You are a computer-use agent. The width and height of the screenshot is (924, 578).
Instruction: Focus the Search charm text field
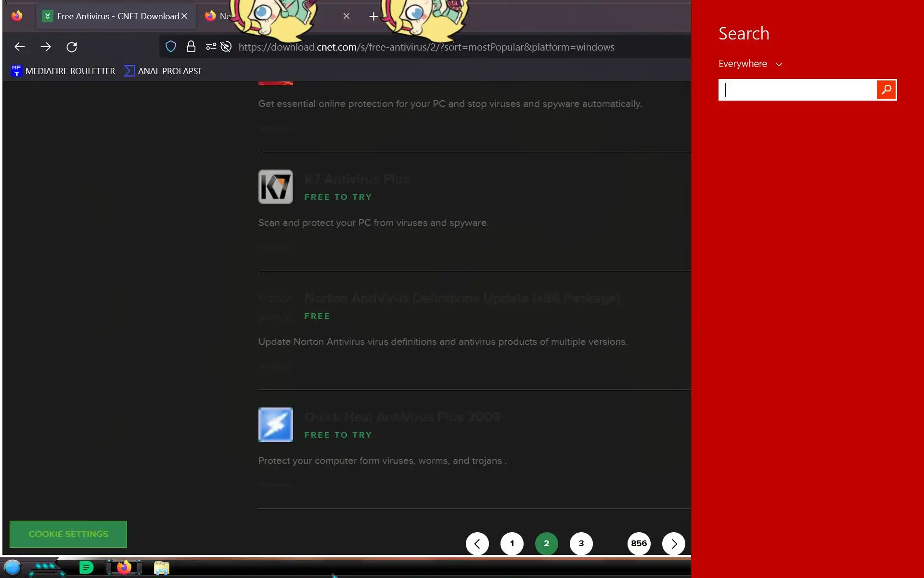(x=797, y=90)
